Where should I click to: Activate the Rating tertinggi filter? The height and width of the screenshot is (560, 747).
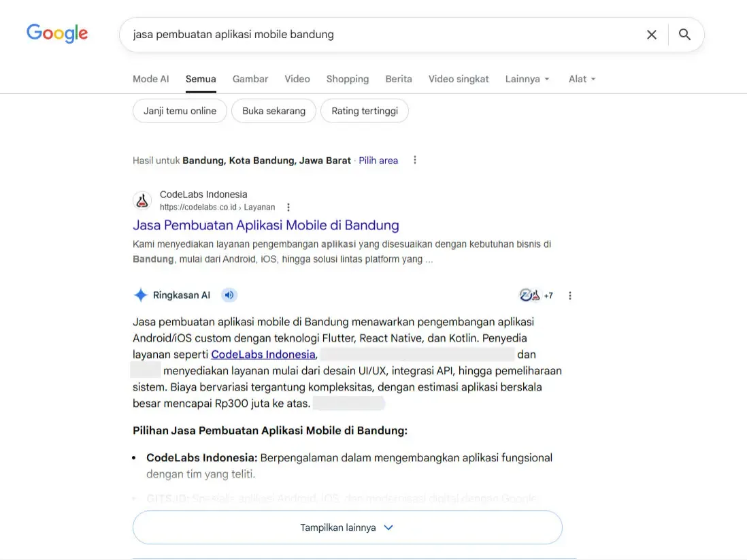point(365,110)
